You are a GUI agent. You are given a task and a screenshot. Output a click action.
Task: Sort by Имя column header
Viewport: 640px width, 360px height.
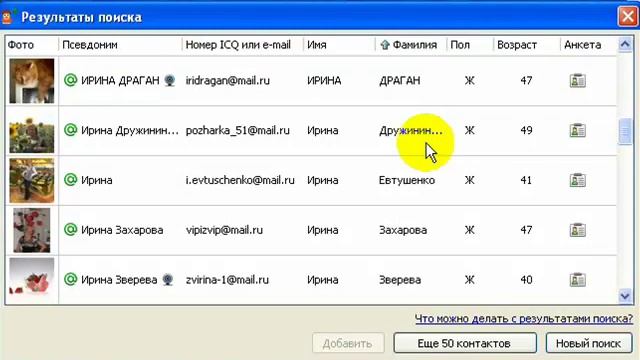click(340, 45)
